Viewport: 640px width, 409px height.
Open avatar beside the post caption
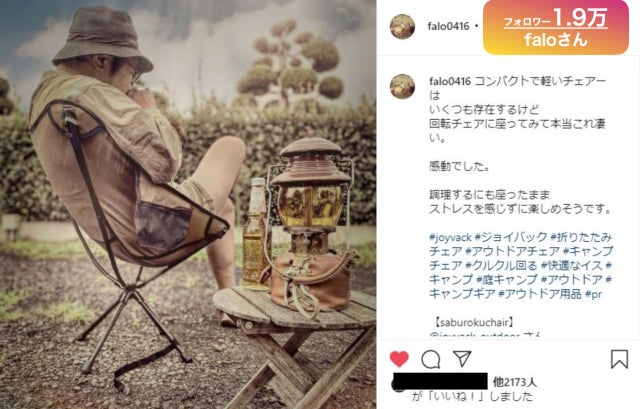tap(402, 87)
